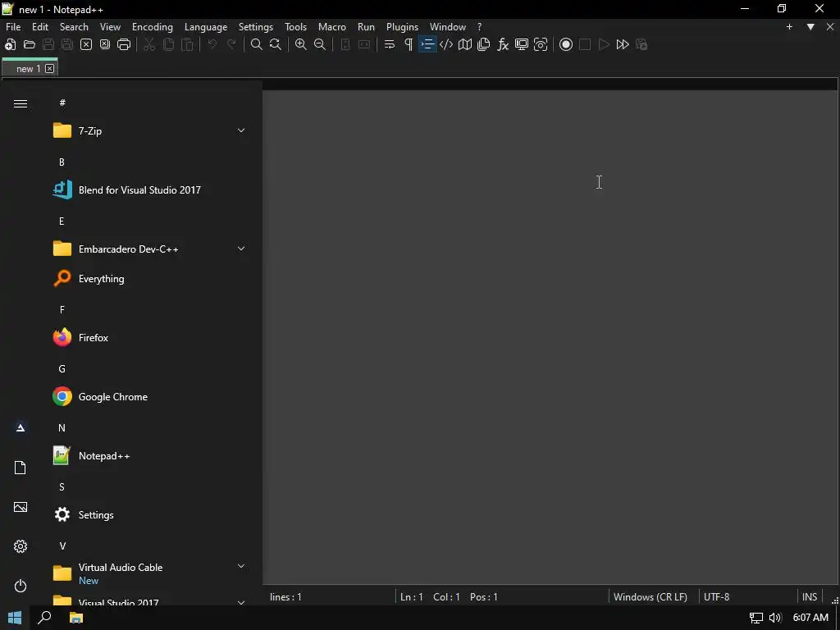
Task: Click the volume speaker tray icon
Action: click(774, 618)
